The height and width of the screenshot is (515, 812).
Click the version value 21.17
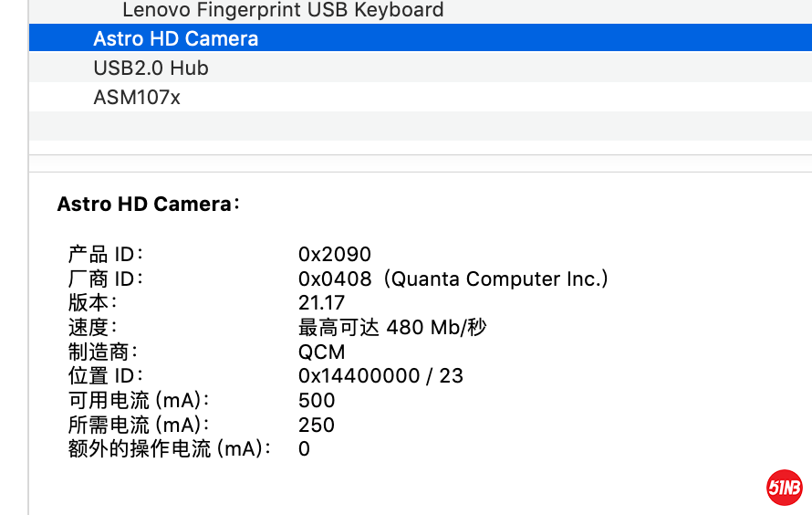(321, 303)
